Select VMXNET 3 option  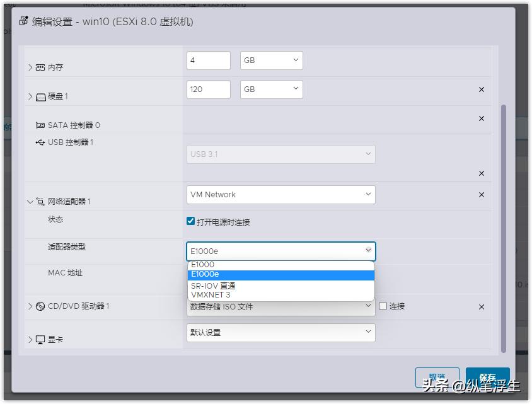coord(281,295)
